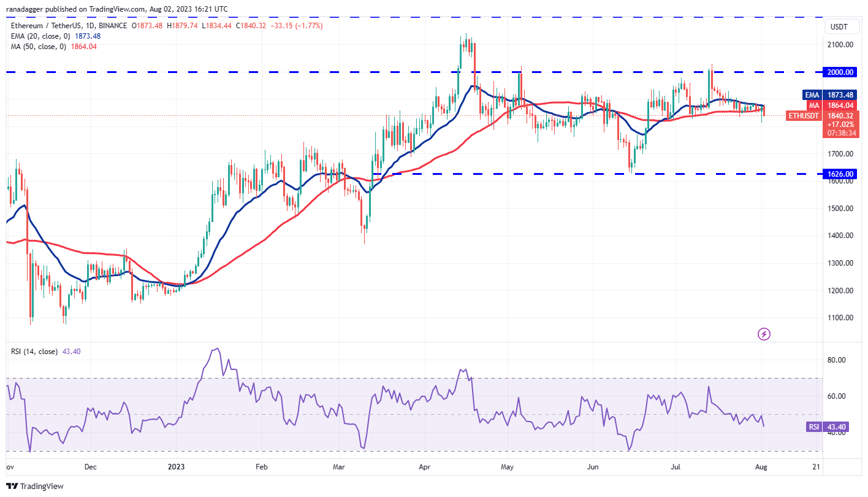868x497 pixels.
Task: Click the Aug label on the time axis
Action: point(761,467)
